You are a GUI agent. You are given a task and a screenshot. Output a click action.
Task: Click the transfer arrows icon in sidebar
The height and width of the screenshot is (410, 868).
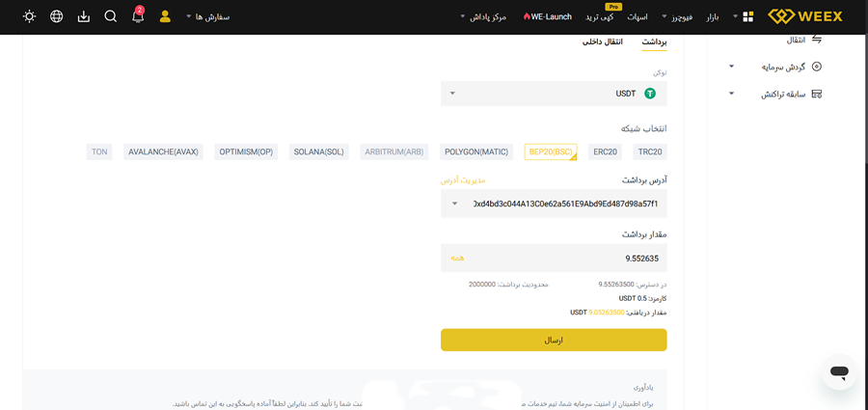pyautogui.click(x=817, y=40)
